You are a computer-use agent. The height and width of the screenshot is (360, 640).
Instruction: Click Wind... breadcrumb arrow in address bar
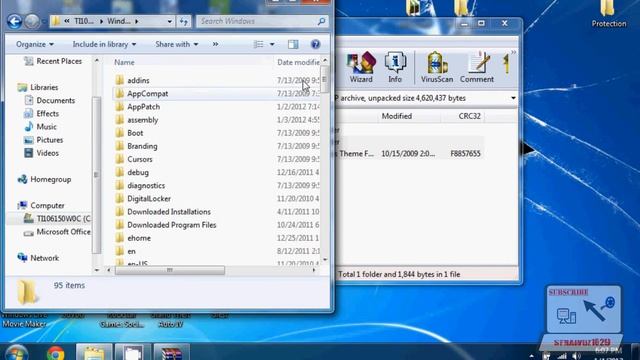[137, 21]
